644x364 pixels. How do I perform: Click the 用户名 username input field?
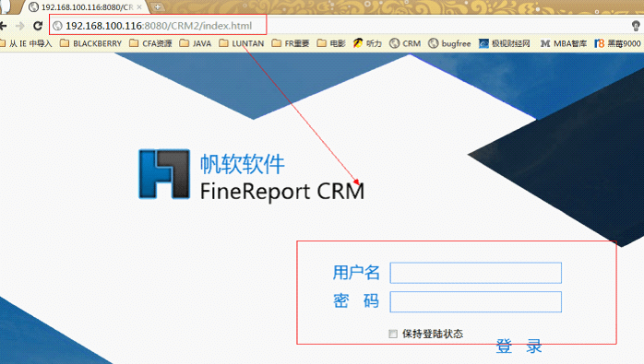coord(475,273)
